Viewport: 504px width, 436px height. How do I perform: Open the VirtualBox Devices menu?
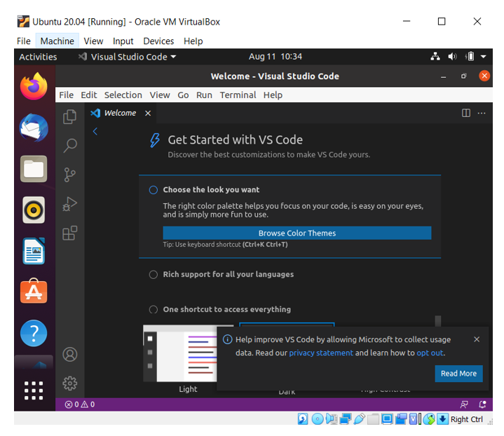coord(158,41)
